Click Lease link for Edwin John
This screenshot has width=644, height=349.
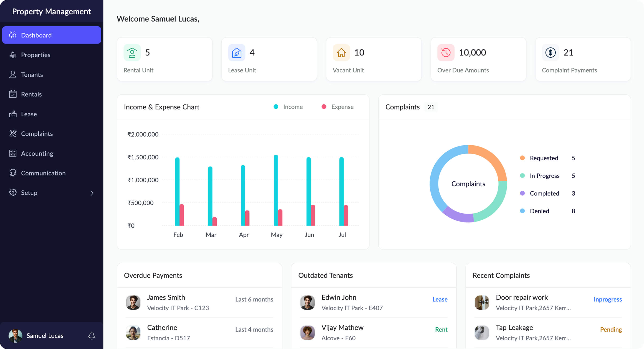440,299
